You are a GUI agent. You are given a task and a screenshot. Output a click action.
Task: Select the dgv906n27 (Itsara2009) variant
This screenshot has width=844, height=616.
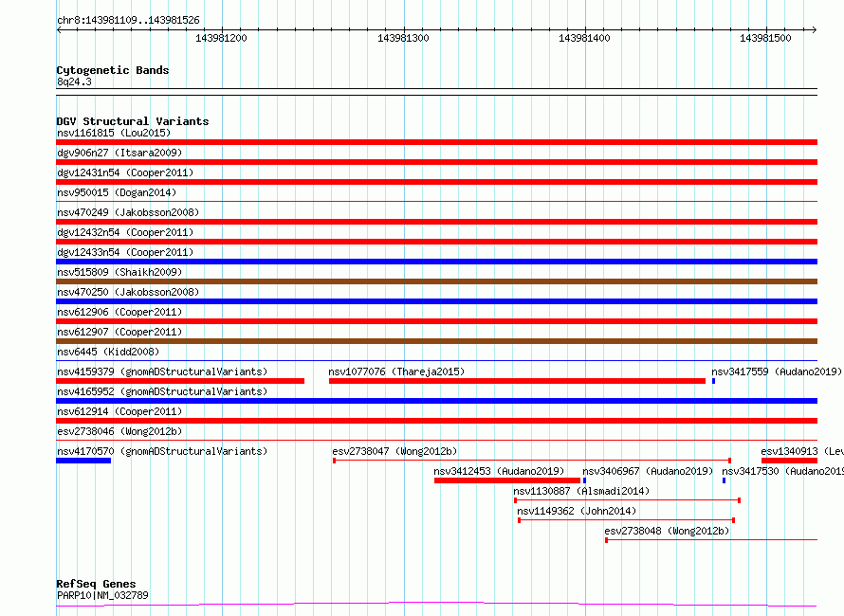click(119, 153)
